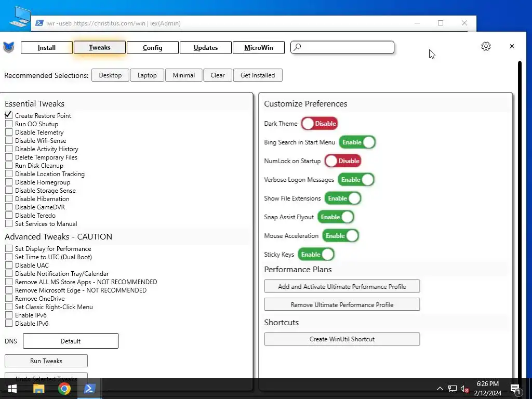Open the Config tab
This screenshot has height=399, width=532.
click(152, 47)
